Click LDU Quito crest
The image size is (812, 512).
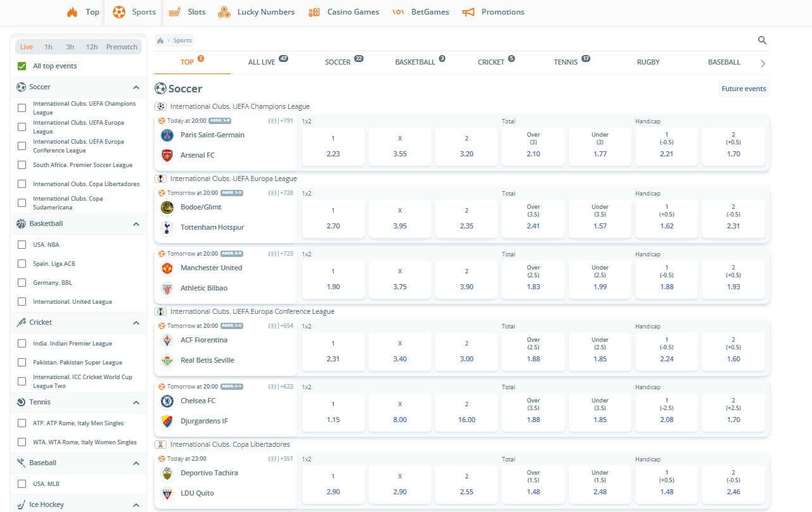[167, 493]
